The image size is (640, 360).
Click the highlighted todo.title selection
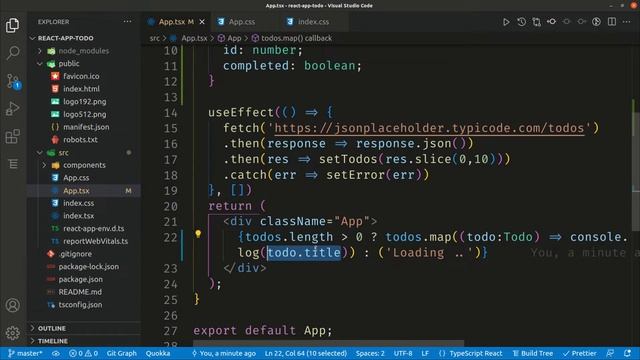click(304, 253)
